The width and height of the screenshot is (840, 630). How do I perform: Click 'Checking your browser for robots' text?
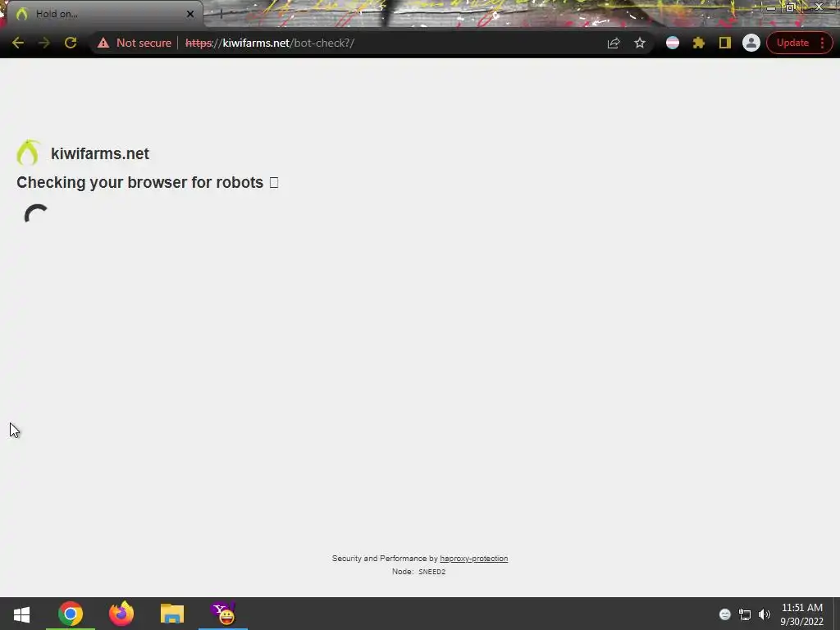pos(139,183)
